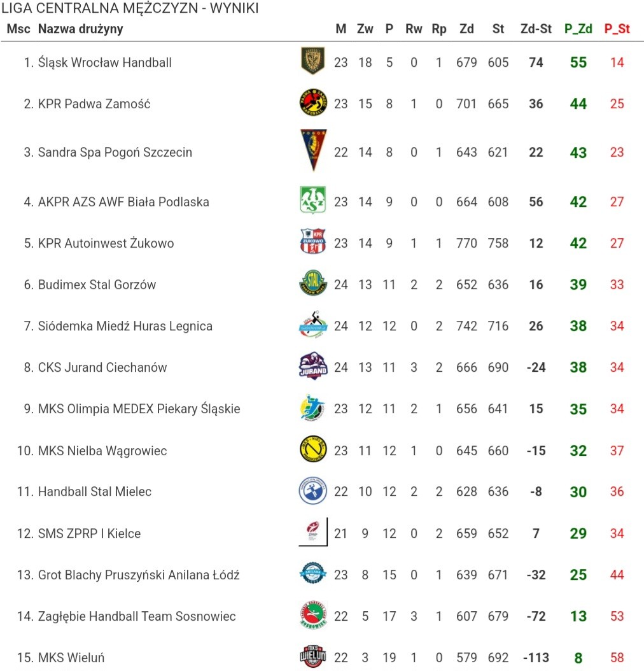Select the green AZS Biała Podlaska logo
This screenshot has height=671, width=644.
313,200
